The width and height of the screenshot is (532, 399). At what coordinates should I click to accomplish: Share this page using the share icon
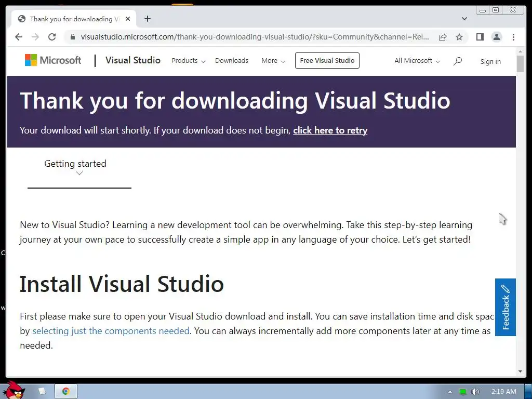(x=443, y=37)
